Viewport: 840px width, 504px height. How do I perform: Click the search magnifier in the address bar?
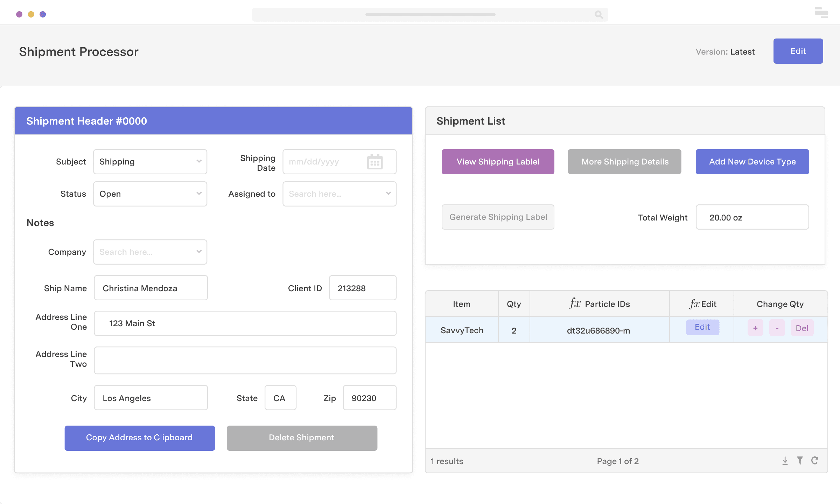point(598,15)
